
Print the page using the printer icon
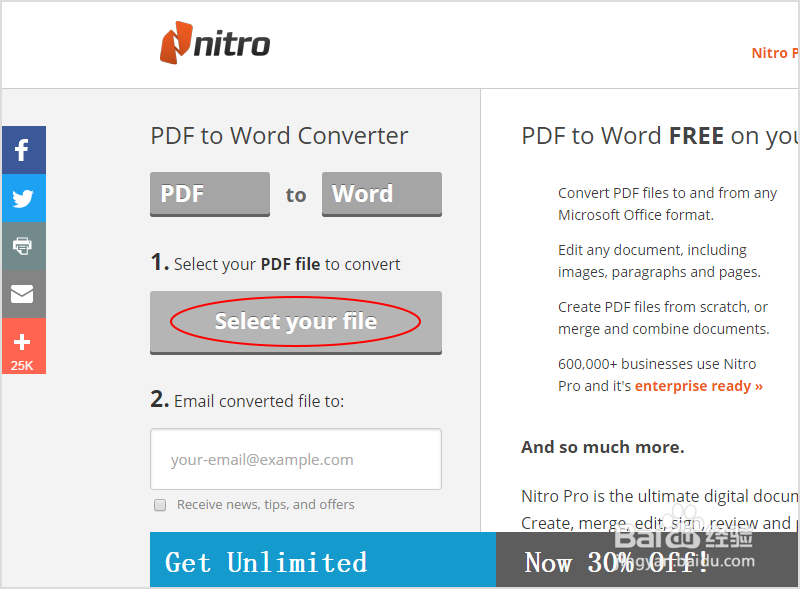coord(23,246)
